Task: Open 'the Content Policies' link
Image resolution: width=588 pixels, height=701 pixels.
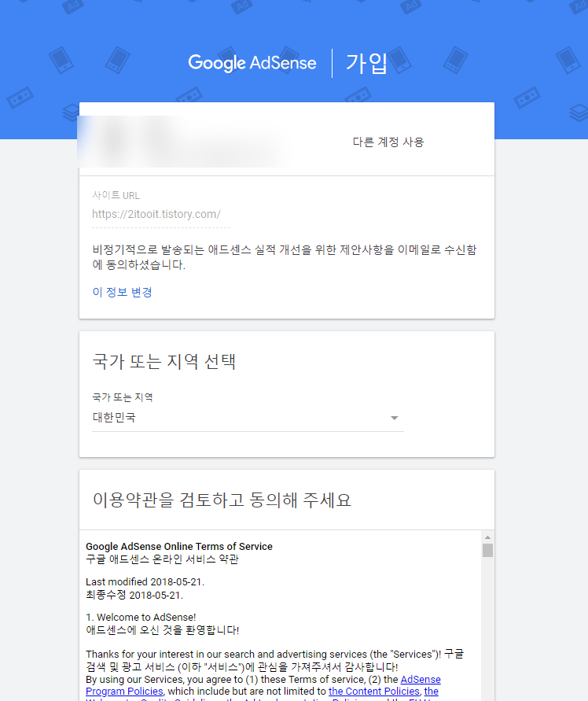Action: 374,691
